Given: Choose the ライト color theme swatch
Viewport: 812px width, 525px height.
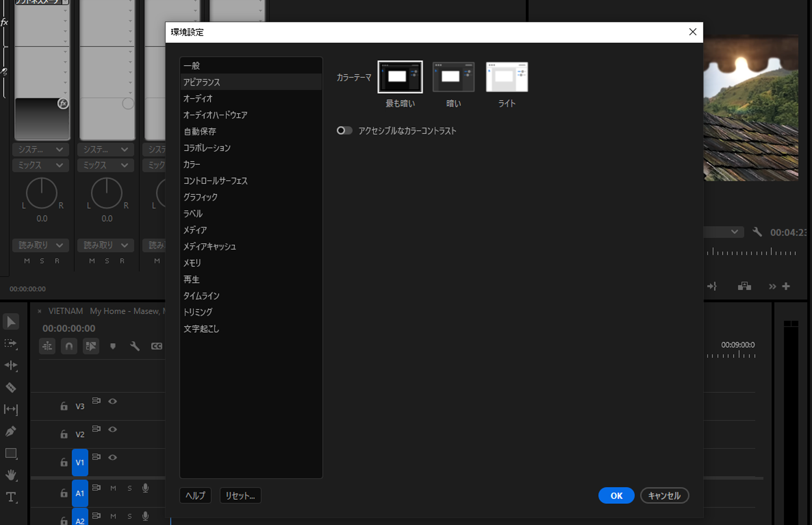Looking at the screenshot, I should pos(507,77).
